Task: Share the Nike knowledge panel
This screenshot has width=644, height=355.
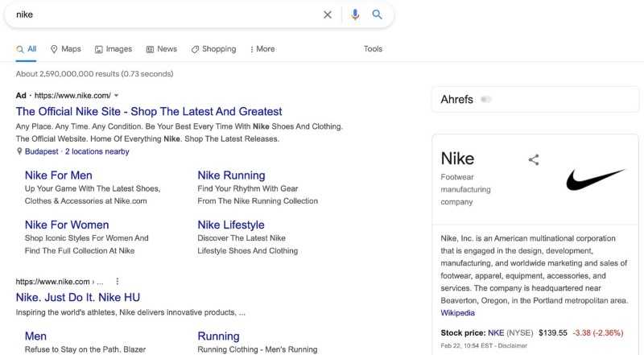Action: (x=534, y=160)
